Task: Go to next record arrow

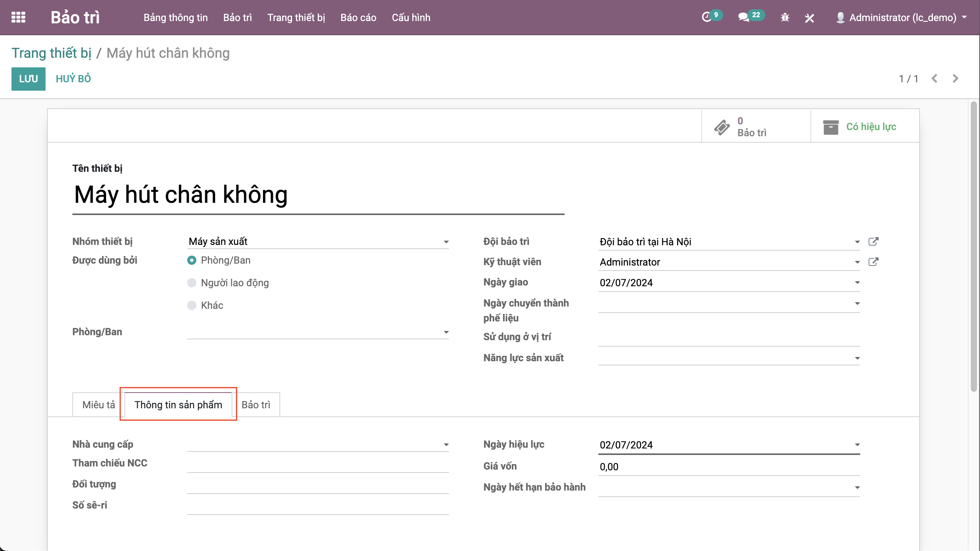Action: pos(955,79)
